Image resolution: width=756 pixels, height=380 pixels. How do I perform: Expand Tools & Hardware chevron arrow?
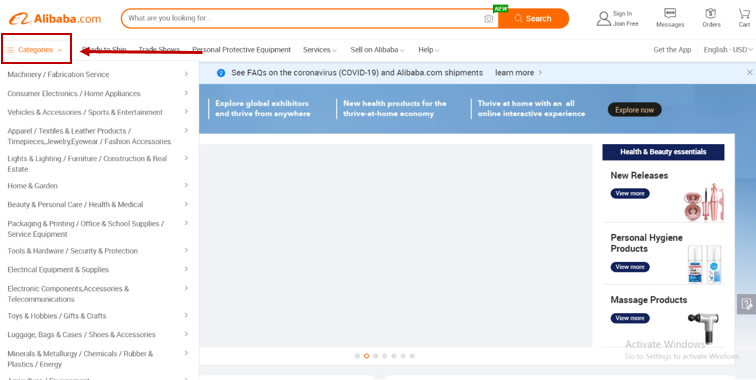186,250
